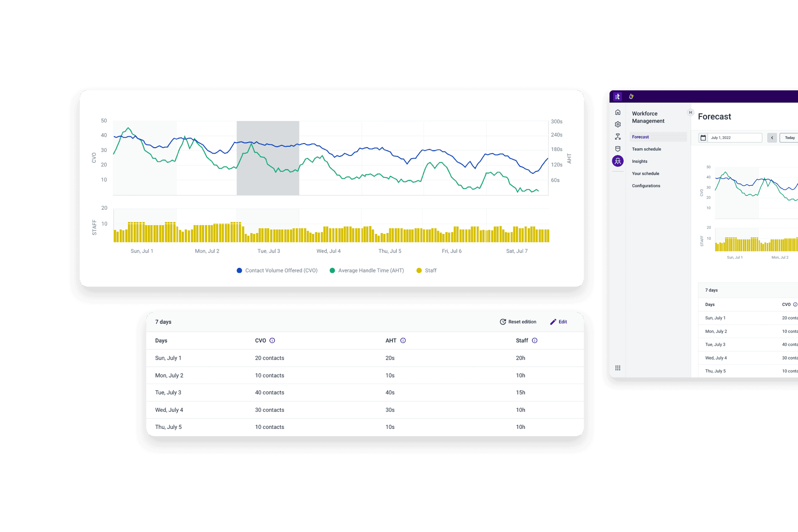This screenshot has width=798, height=532.
Task: Click the back chevron beside the date picker
Action: [772, 138]
